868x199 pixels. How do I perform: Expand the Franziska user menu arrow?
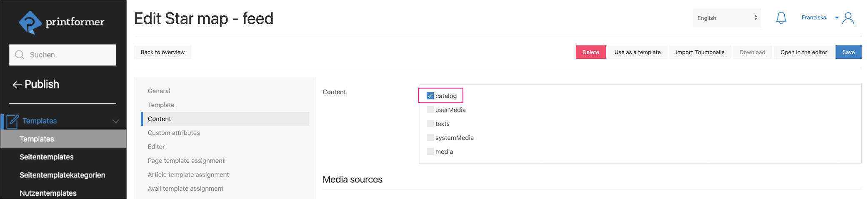point(836,18)
